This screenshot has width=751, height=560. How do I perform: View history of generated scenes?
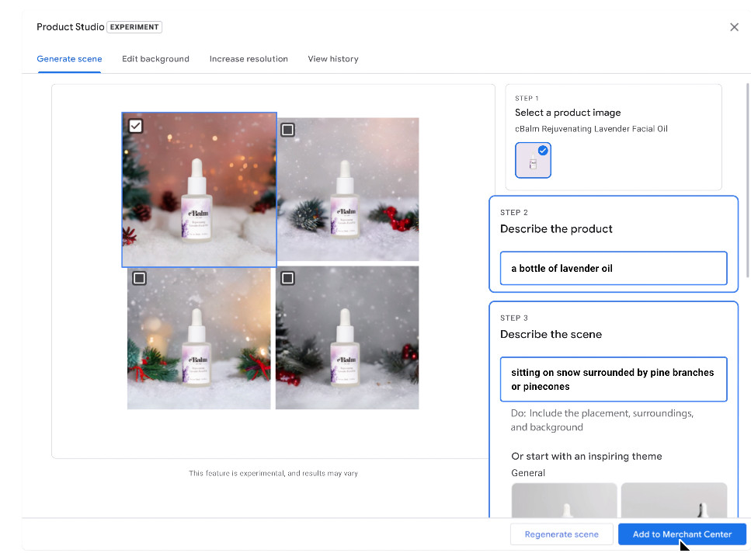point(332,58)
